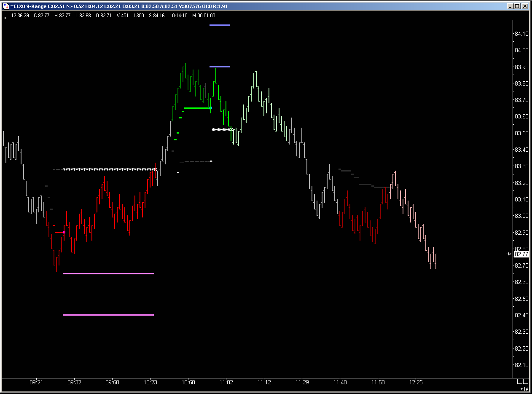
Task: Select the long white starred line near 83.28
Action: coord(110,169)
